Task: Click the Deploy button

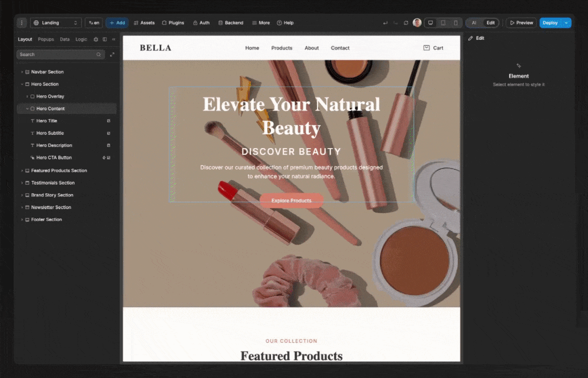Action: coord(549,23)
